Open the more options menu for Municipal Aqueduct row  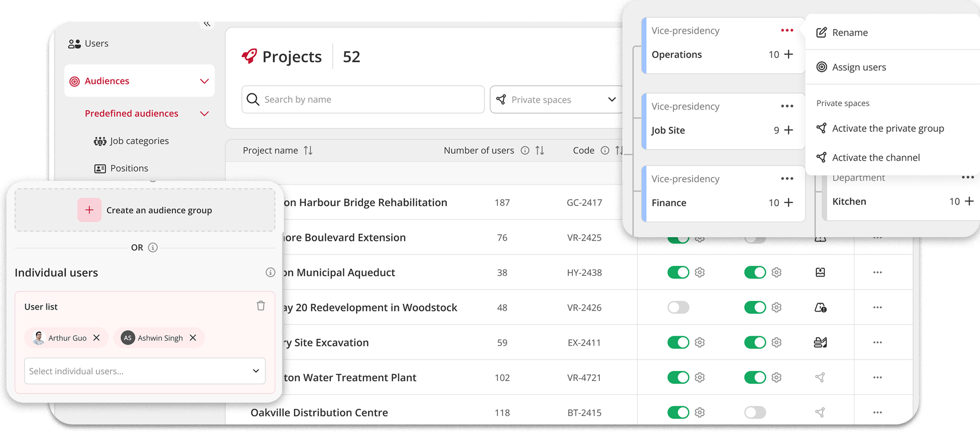pyautogui.click(x=877, y=272)
